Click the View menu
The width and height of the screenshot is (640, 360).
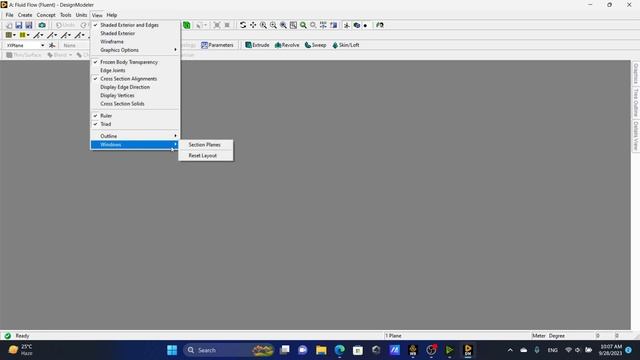[x=97, y=15]
